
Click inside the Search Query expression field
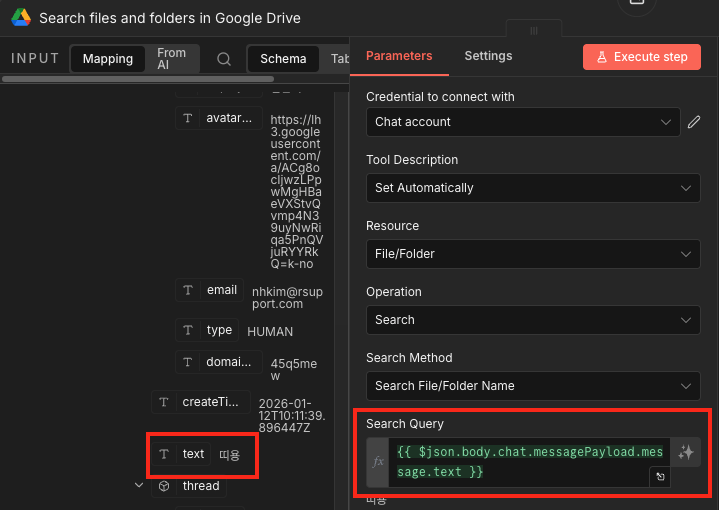520,462
